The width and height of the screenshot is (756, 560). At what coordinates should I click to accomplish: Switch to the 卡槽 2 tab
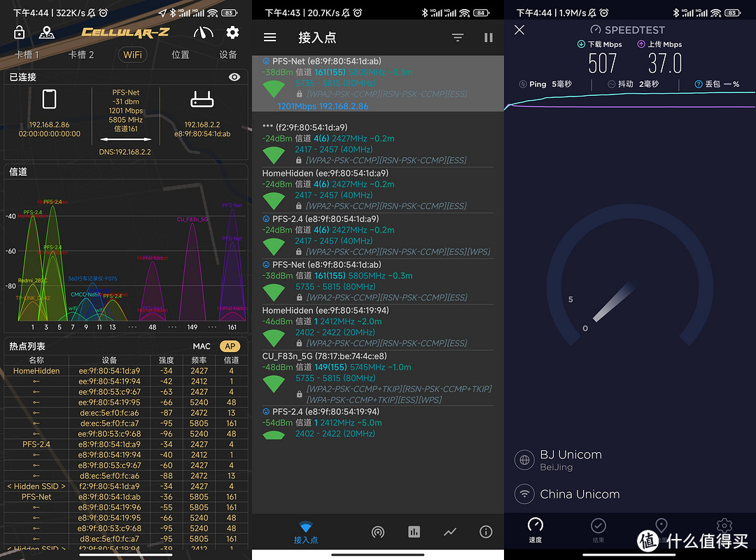coord(80,55)
